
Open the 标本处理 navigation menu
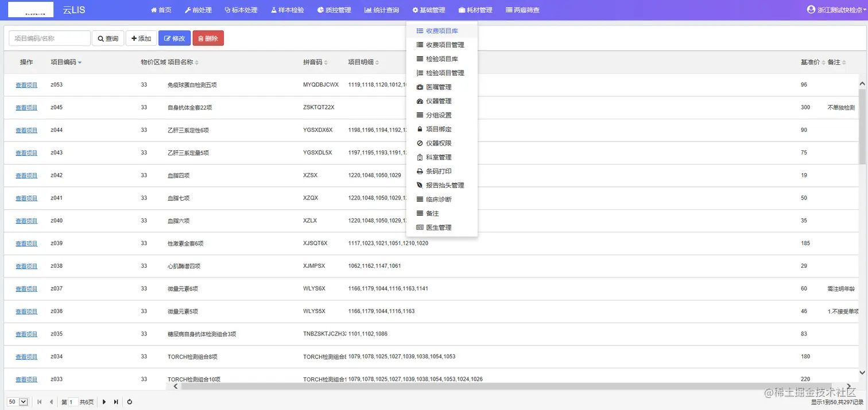(241, 10)
